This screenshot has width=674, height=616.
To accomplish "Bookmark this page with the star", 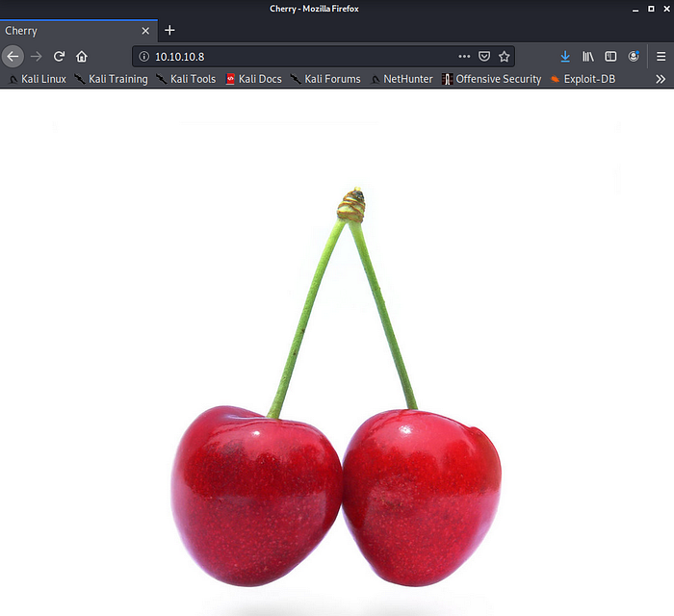I will click(x=504, y=57).
